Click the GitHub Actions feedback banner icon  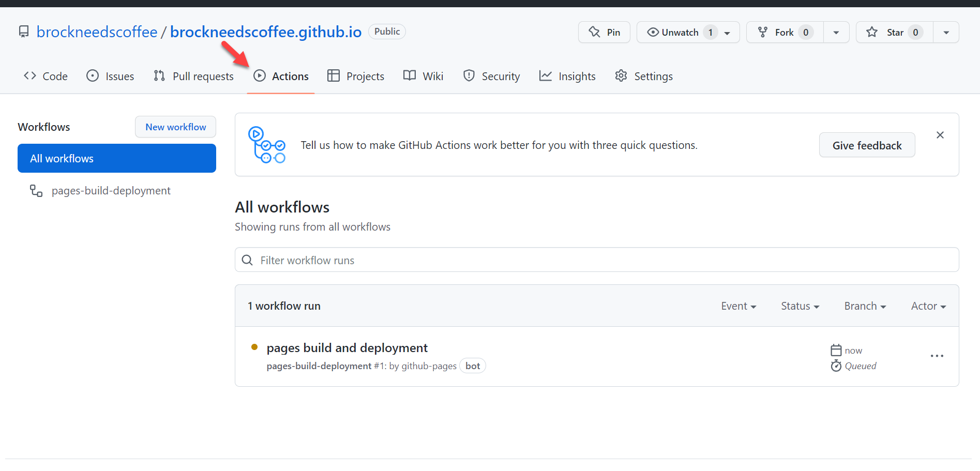pyautogui.click(x=267, y=145)
